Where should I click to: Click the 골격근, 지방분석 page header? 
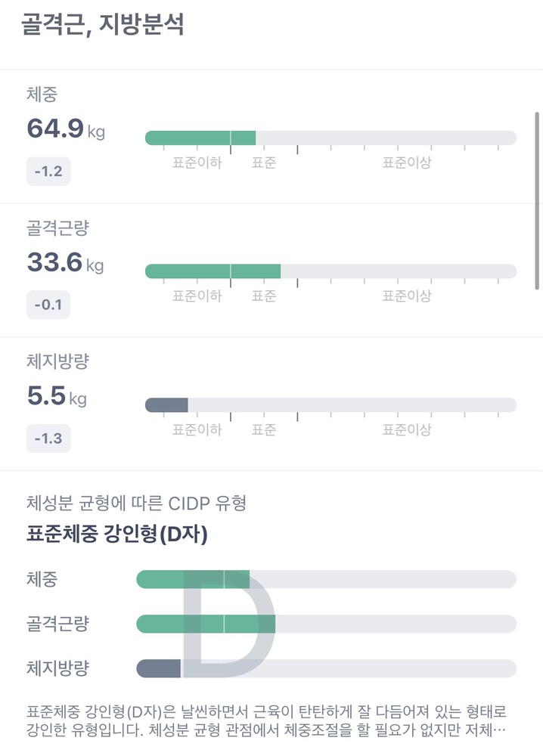(x=103, y=24)
